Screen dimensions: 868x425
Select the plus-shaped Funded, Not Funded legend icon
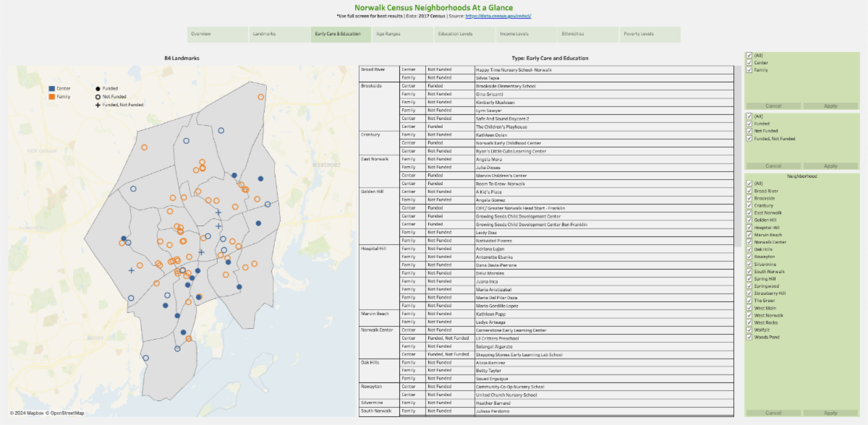98,105
